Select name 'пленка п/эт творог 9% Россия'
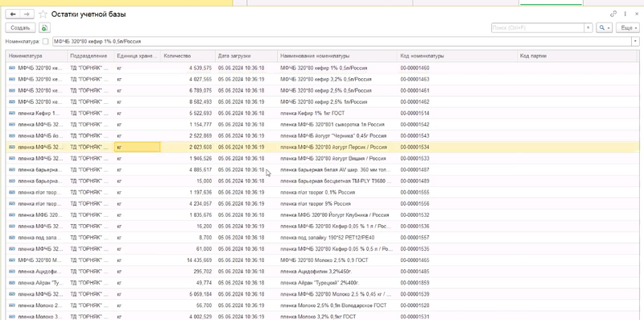This screenshot has height=320, width=644. (316, 204)
